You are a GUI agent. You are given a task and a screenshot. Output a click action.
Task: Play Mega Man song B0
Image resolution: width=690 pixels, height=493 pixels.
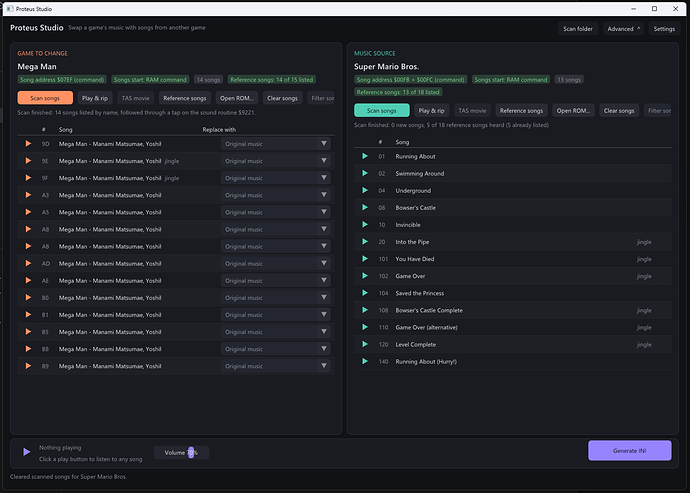(x=28, y=298)
